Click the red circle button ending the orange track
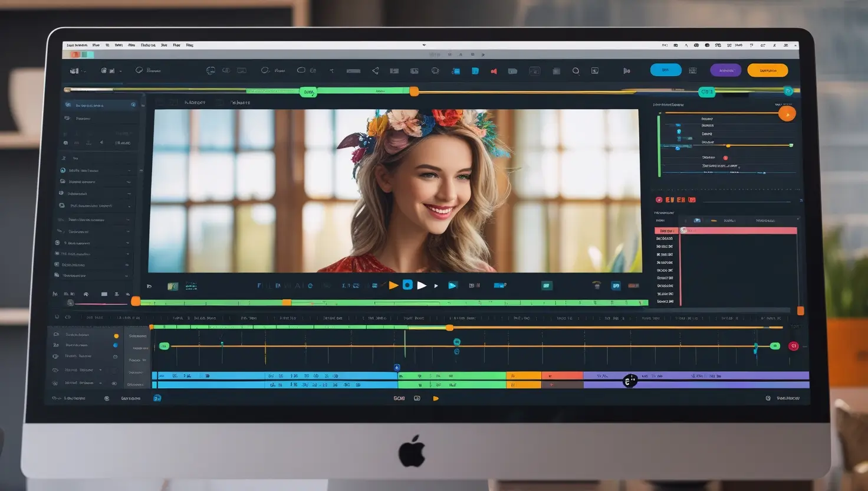The width and height of the screenshot is (868, 491). (793, 346)
